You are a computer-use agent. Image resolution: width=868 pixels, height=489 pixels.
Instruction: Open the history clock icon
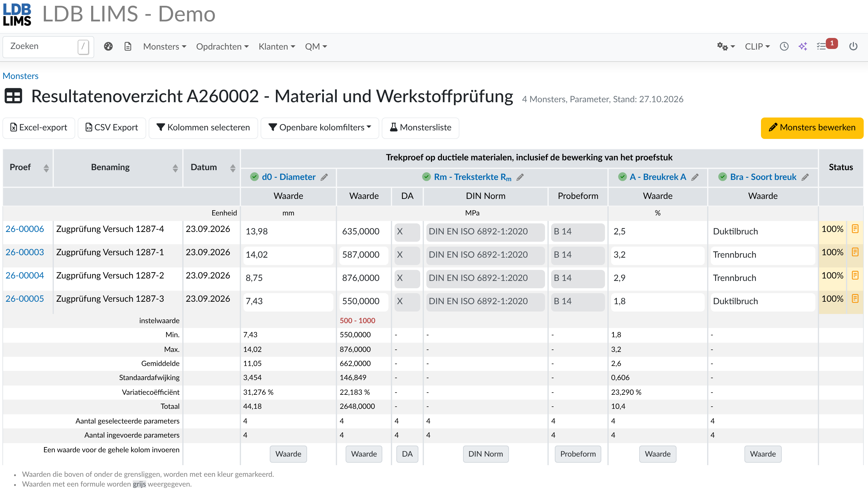pyautogui.click(x=784, y=47)
